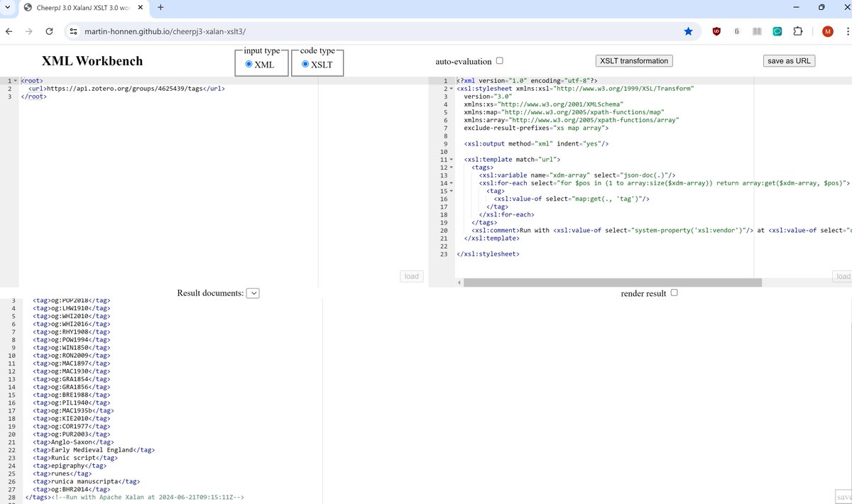852x504 pixels.
Task: Click the closing root tag line
Action: (x=34, y=97)
